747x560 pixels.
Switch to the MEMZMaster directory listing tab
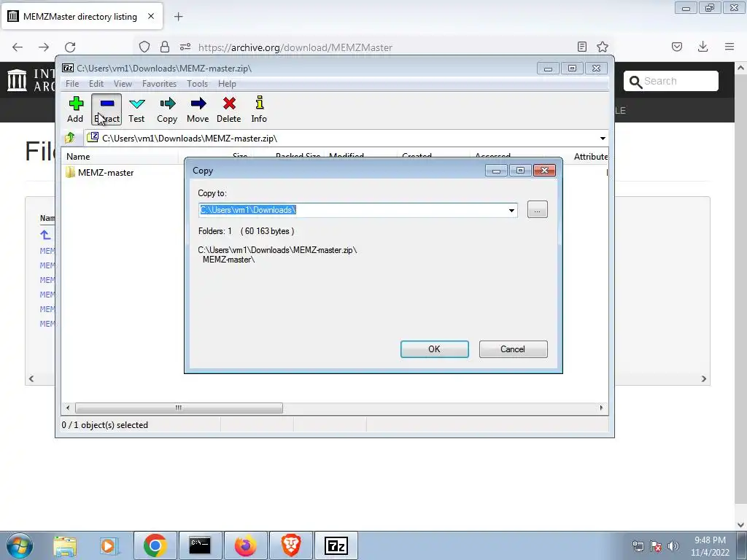(x=82, y=16)
